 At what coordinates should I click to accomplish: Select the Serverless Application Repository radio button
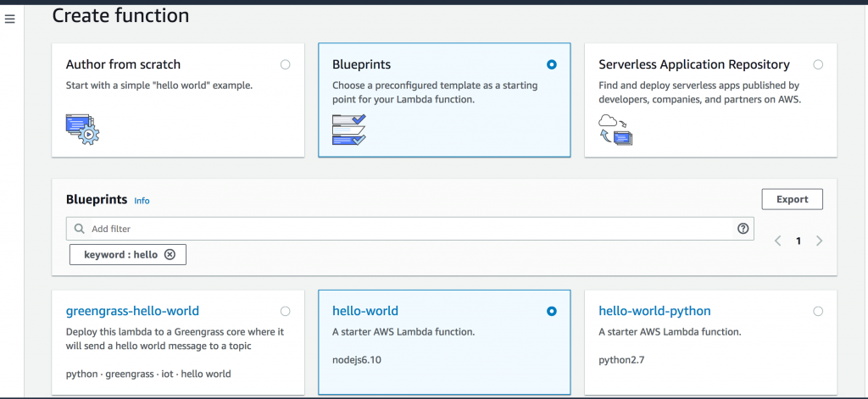click(818, 64)
